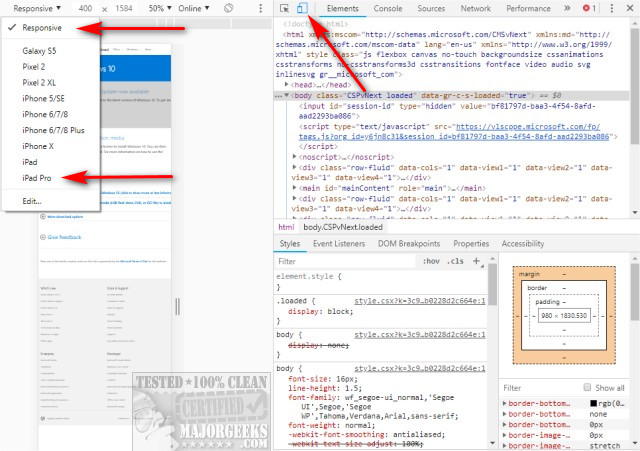Image resolution: width=640 pixels, height=451 pixels.
Task: Switch to the Network tab
Action: pyautogui.click(x=476, y=8)
